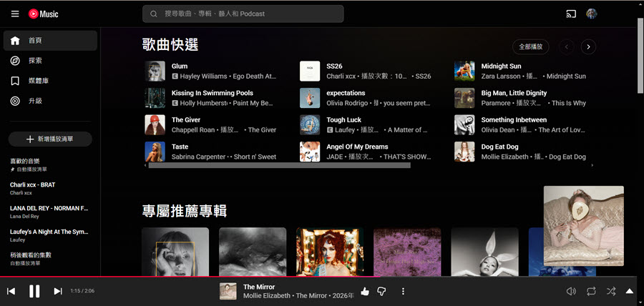Screen dimensions: 644x306
Task: Play Big Man, Little Dignity
Action: [x=514, y=93]
